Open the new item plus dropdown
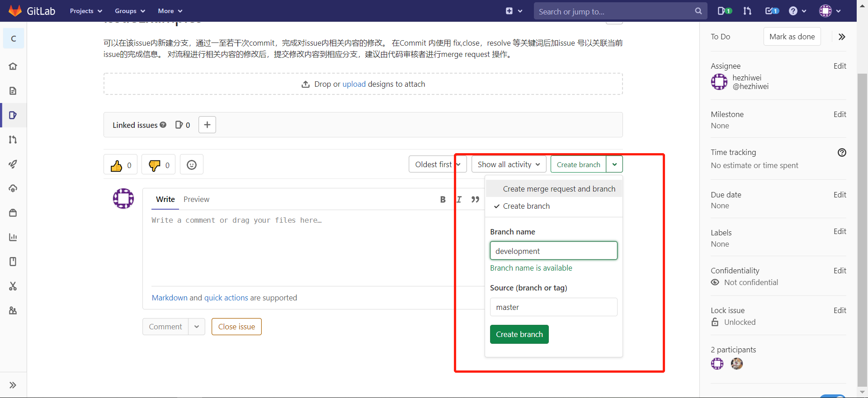Viewport: 868px width, 398px height. point(514,11)
